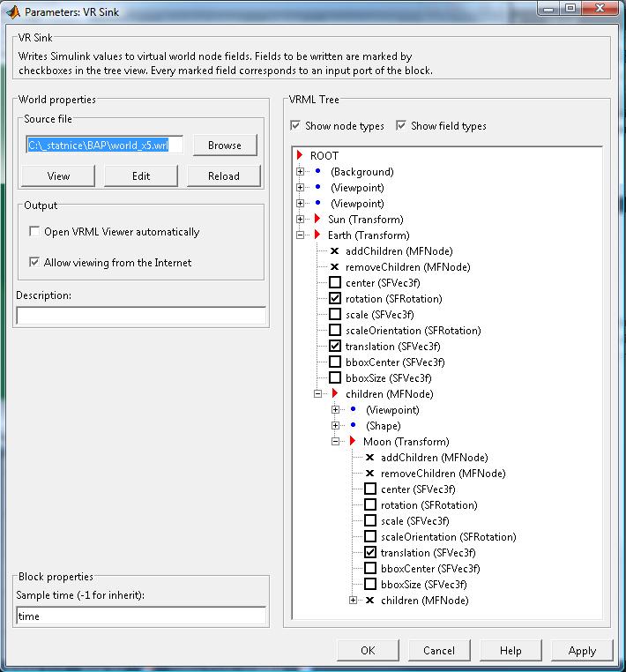Screen dimensions: 626x672
Task: Expand Moon's children (MFNode) branch
Action: click(353, 600)
